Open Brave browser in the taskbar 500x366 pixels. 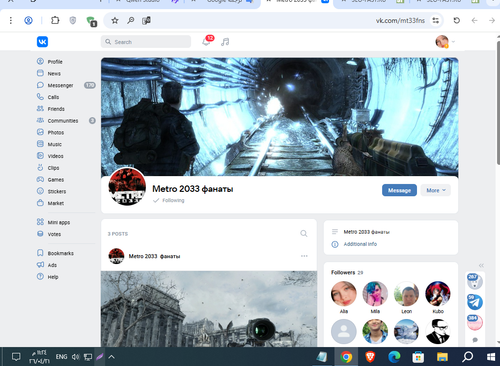[x=370, y=357]
